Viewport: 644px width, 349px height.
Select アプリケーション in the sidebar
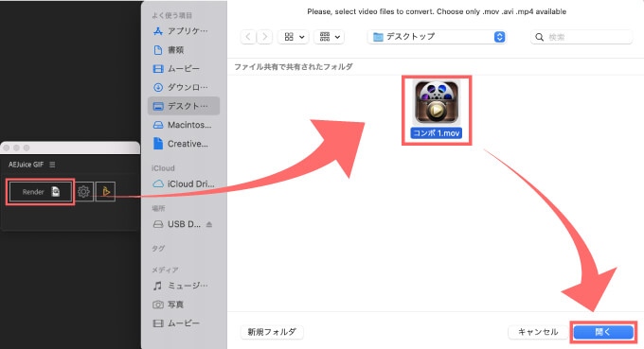coord(183,31)
